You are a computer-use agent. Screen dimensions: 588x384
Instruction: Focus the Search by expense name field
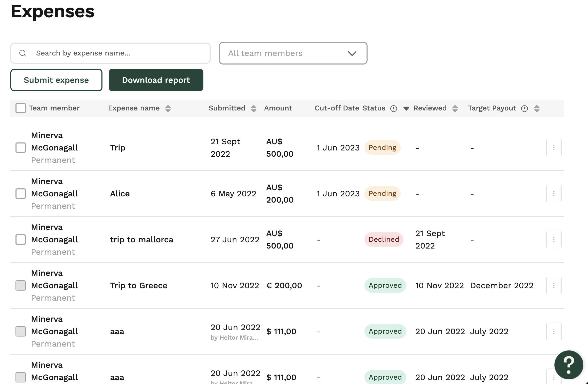[110, 53]
